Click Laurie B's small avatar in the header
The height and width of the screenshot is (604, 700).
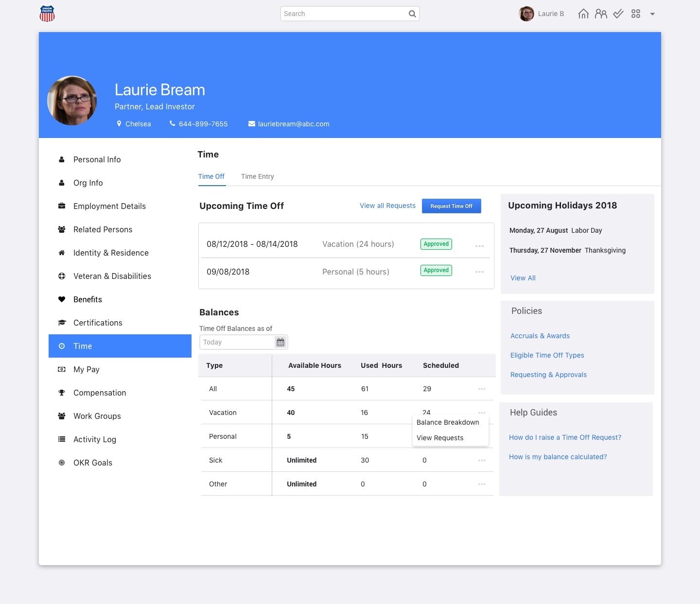(x=526, y=14)
